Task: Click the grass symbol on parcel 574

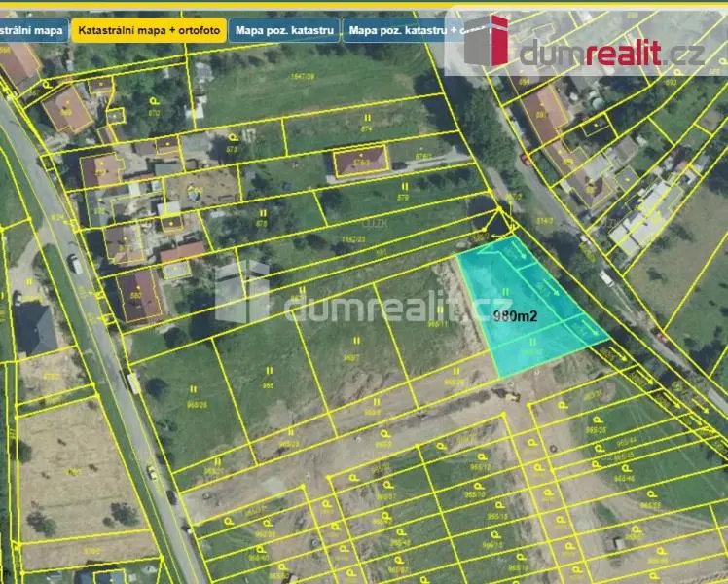Action: (367, 118)
